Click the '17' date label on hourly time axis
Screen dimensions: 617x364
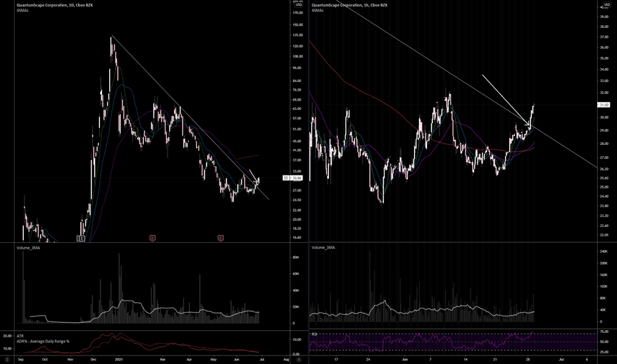336,359
